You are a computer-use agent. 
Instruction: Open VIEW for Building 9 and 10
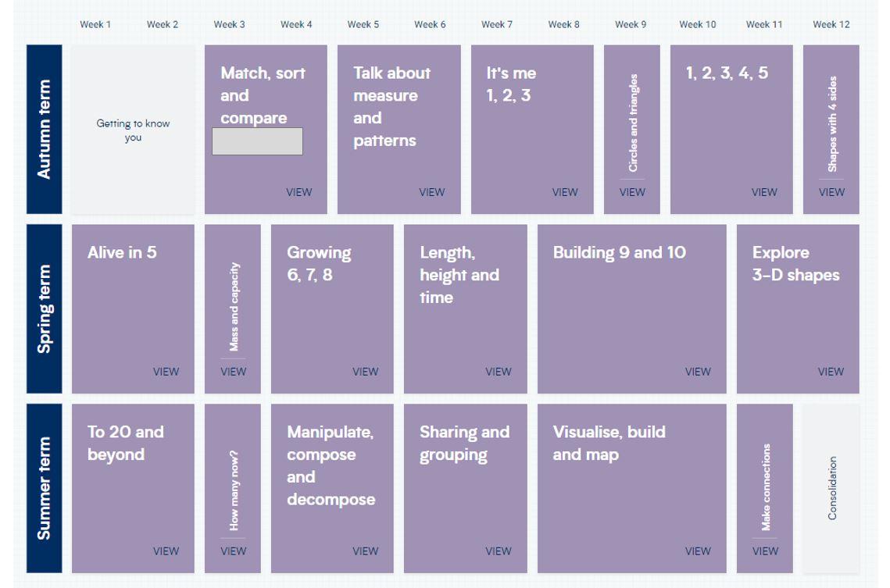click(x=698, y=372)
